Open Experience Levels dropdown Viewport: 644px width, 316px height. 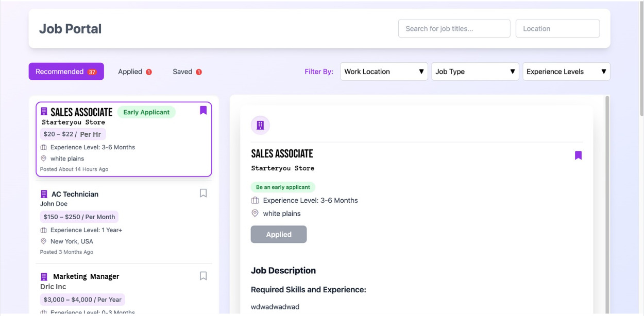pyautogui.click(x=566, y=72)
